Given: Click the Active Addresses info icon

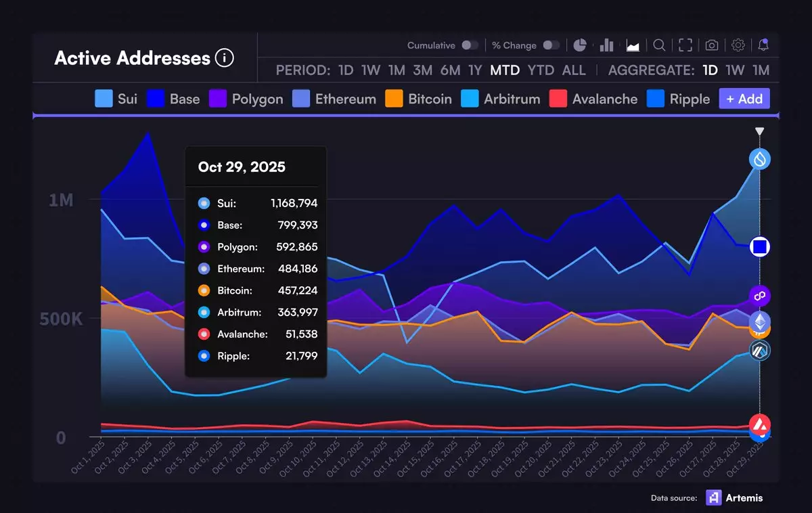Looking at the screenshot, I should (x=224, y=58).
